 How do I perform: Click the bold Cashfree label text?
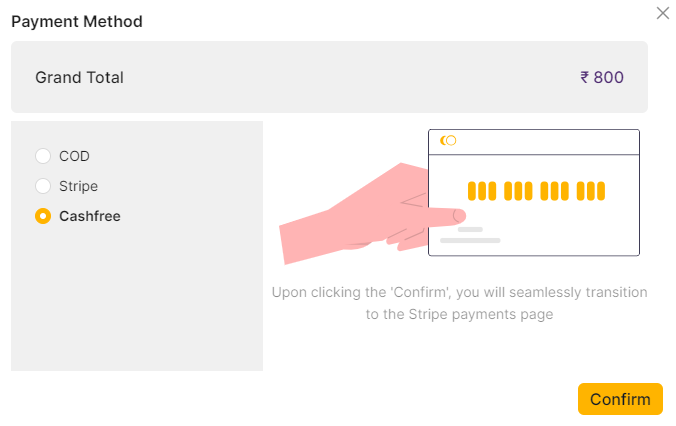pyautogui.click(x=90, y=216)
